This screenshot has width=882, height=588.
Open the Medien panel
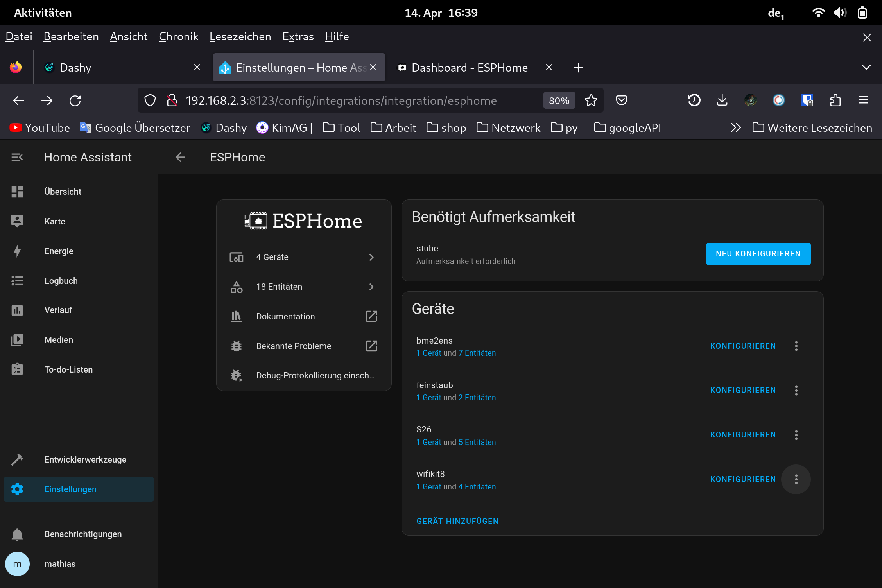[59, 340]
